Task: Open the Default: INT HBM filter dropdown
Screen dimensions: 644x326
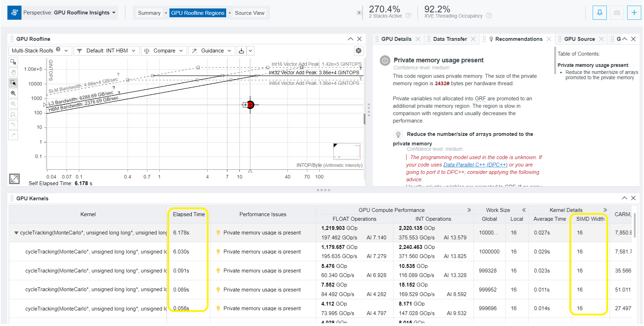Action: [x=106, y=51]
